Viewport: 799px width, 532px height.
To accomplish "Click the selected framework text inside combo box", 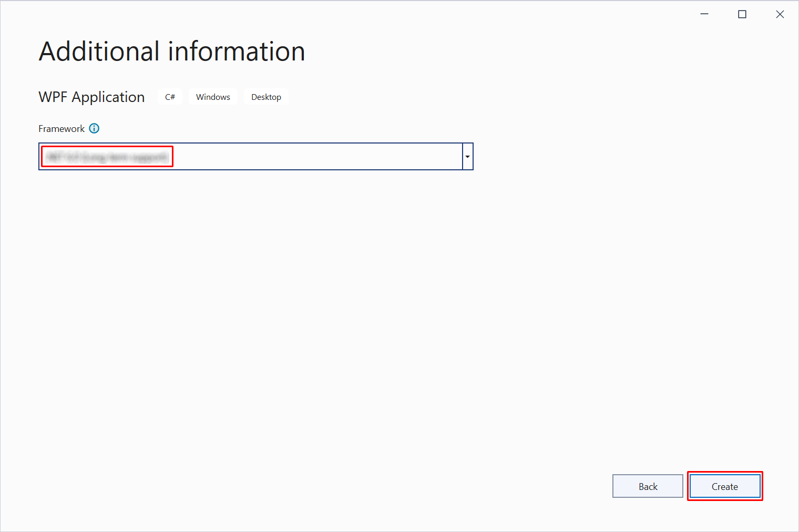I will point(107,156).
